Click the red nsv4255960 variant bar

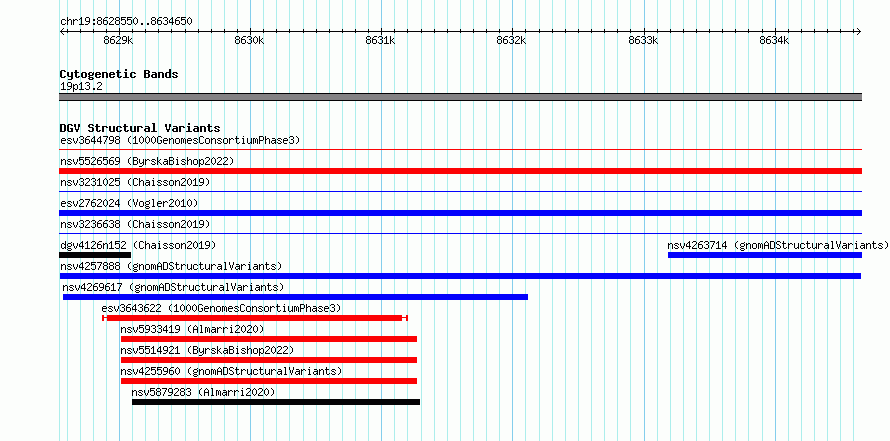pos(269,381)
